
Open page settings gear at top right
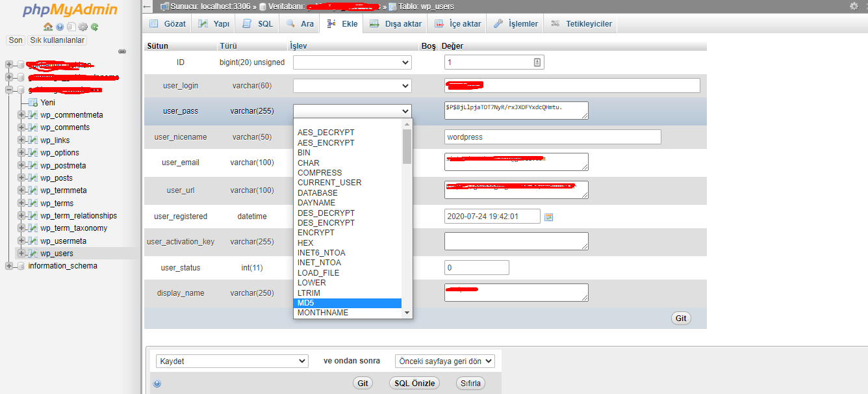(x=854, y=6)
